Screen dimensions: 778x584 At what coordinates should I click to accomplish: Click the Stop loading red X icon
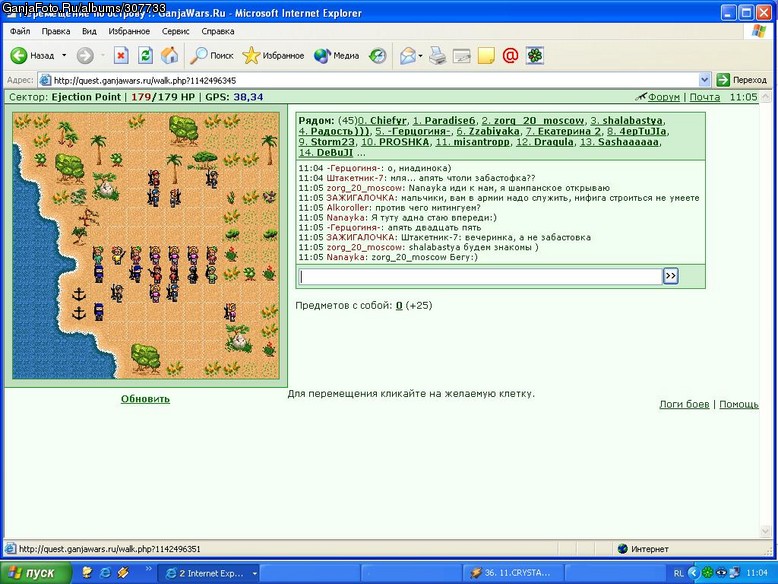pyautogui.click(x=121, y=56)
